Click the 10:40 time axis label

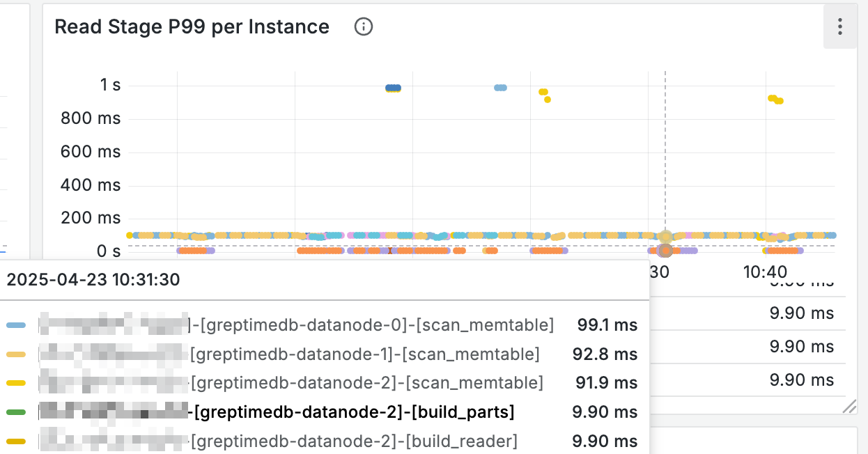coord(765,272)
